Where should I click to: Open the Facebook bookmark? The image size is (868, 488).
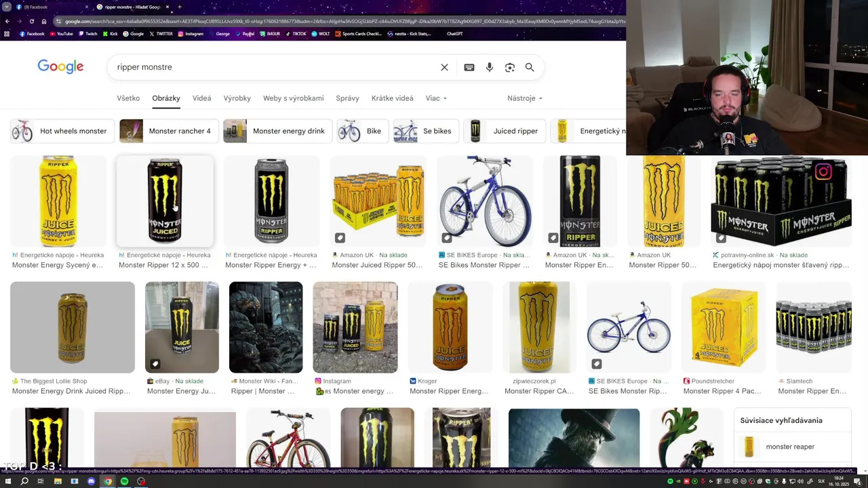[x=32, y=34]
